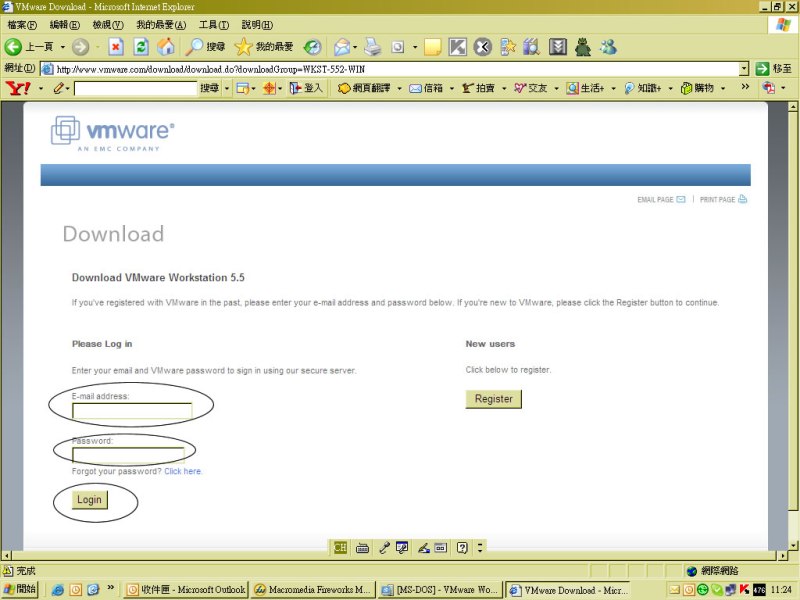
Task: Switch to Microsoft Outlook in taskbar
Action: point(186,590)
